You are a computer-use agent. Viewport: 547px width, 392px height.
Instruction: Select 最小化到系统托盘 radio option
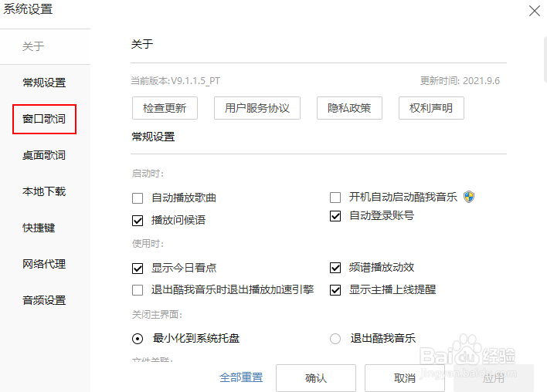coord(138,339)
